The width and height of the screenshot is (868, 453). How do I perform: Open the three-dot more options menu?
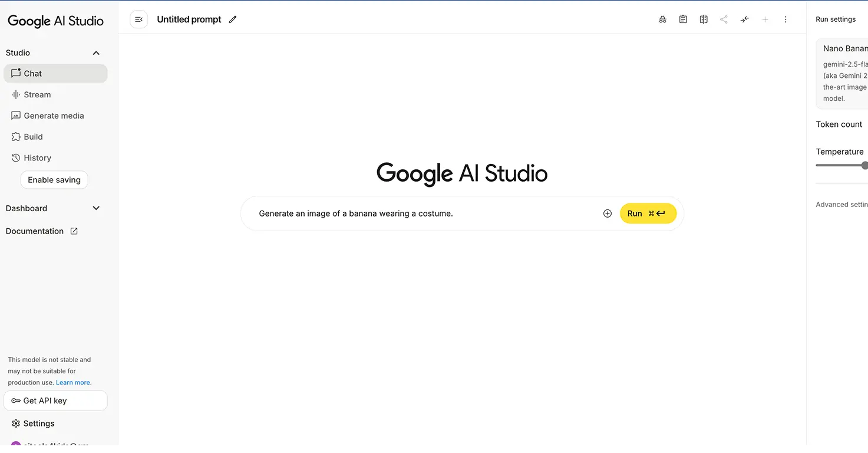tap(786, 19)
